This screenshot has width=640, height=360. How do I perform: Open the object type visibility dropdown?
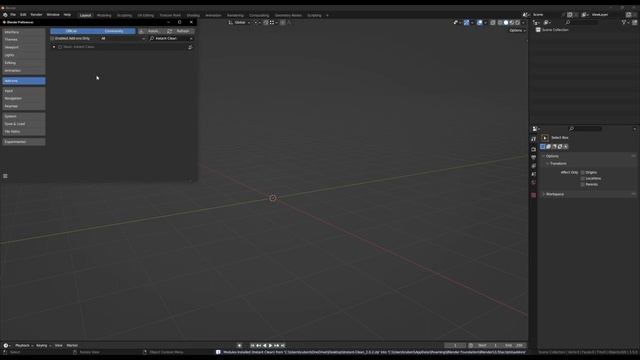(457, 22)
